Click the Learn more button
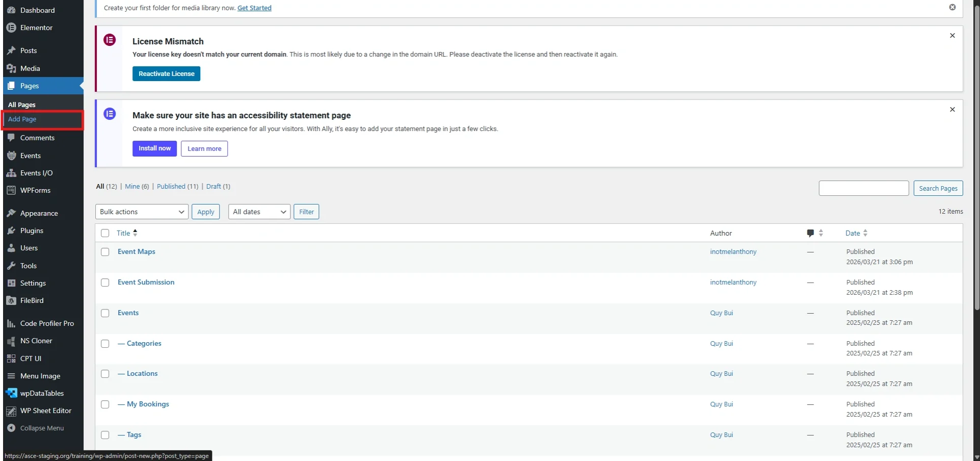The image size is (980, 461). tap(204, 148)
